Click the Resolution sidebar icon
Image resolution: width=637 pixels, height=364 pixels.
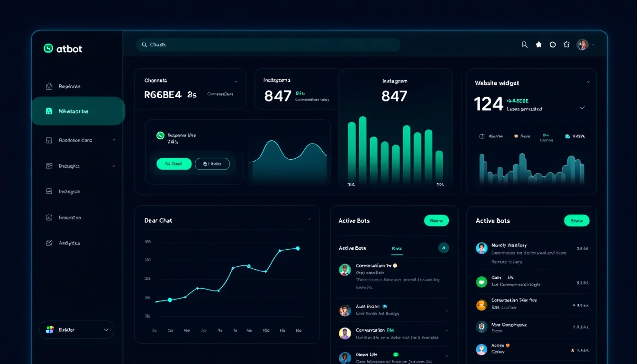(x=49, y=217)
